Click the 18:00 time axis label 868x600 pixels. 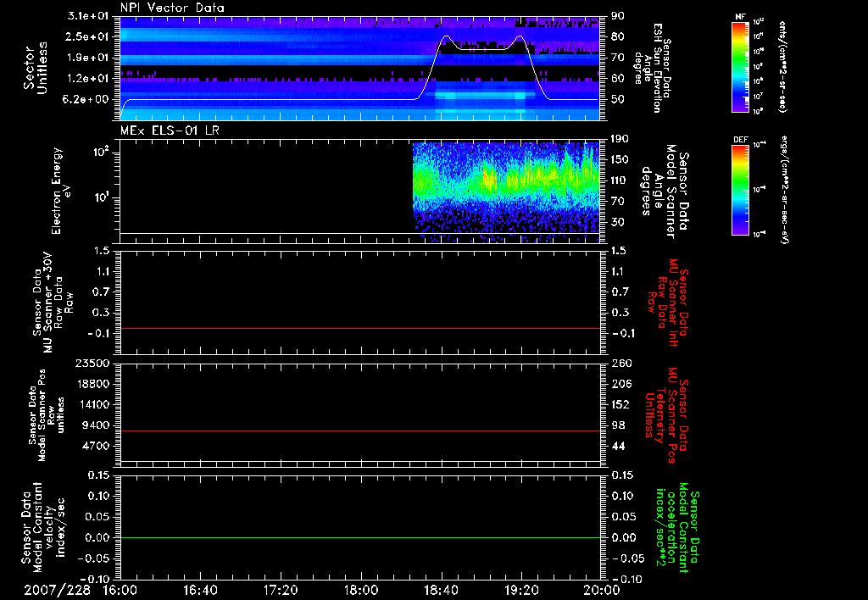(361, 590)
